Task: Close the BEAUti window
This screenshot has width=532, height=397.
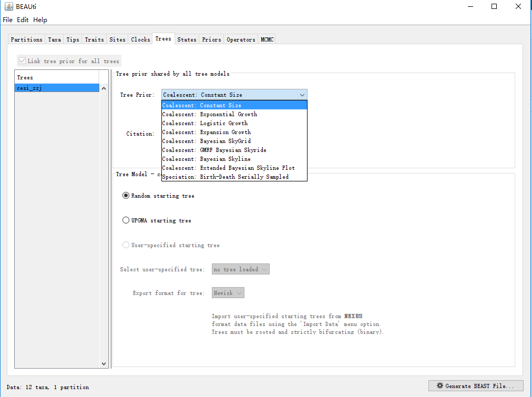Action: [518, 6]
